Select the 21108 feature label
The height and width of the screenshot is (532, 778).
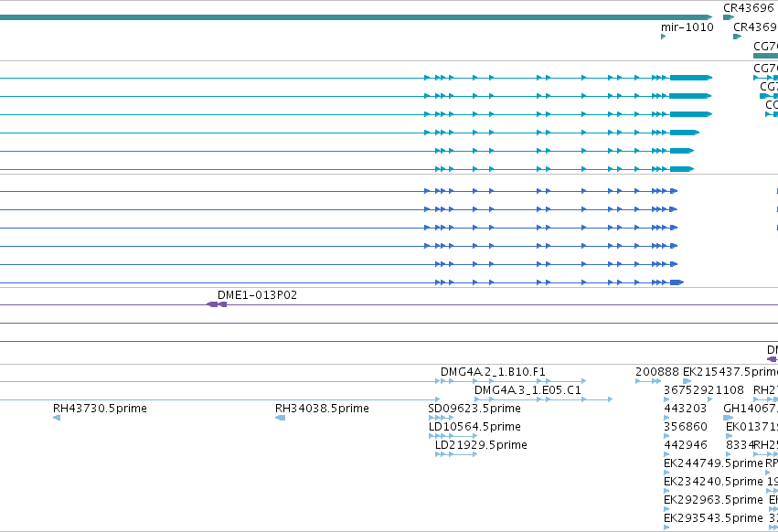point(726,390)
